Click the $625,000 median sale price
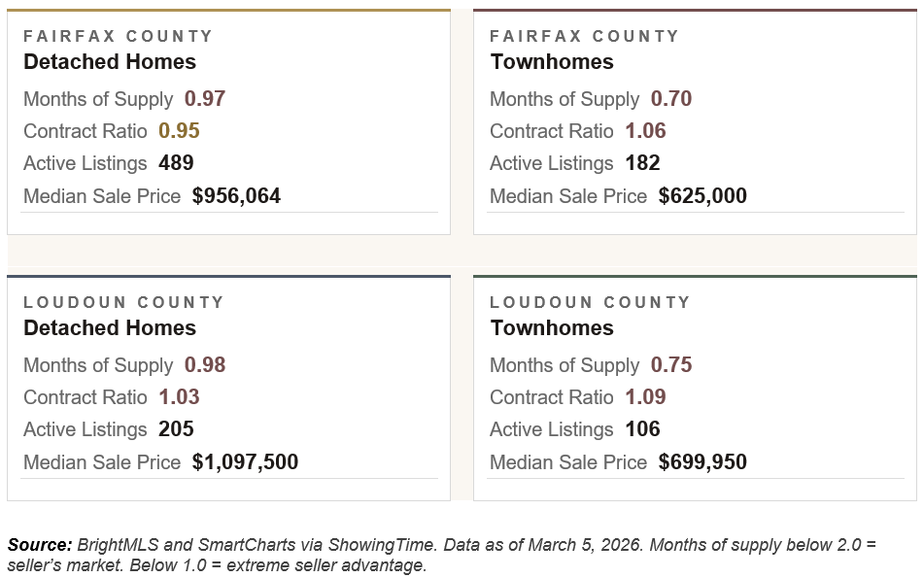 click(x=702, y=196)
